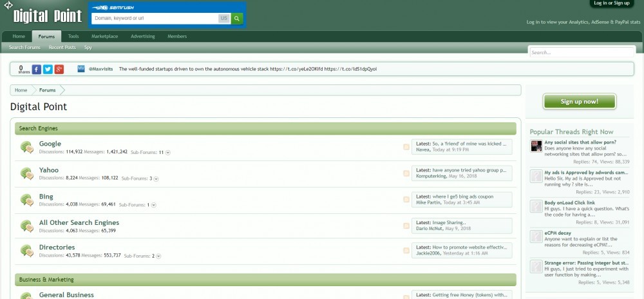Click the Directories forum chat bubble icon
The height and width of the screenshot is (299, 644).
point(27,251)
